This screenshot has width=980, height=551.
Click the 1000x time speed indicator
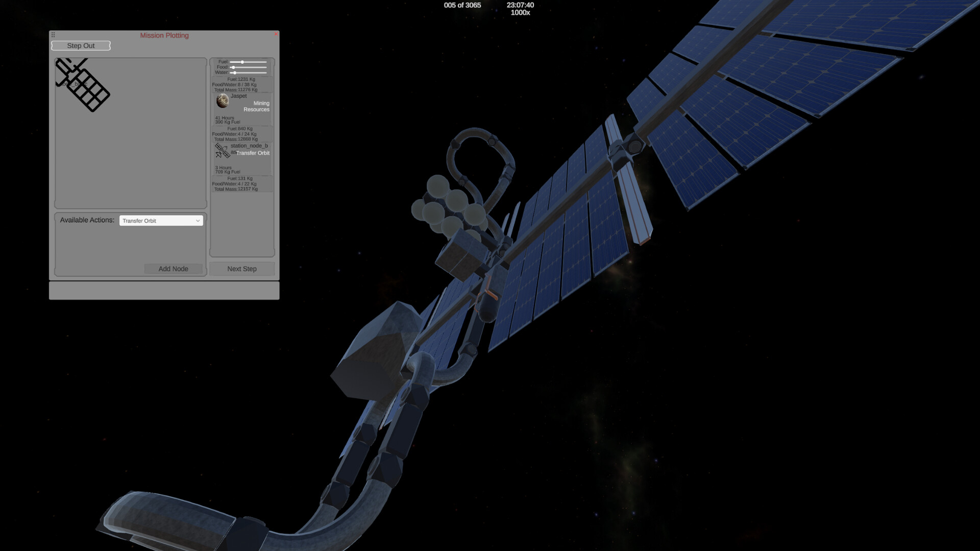(520, 12)
